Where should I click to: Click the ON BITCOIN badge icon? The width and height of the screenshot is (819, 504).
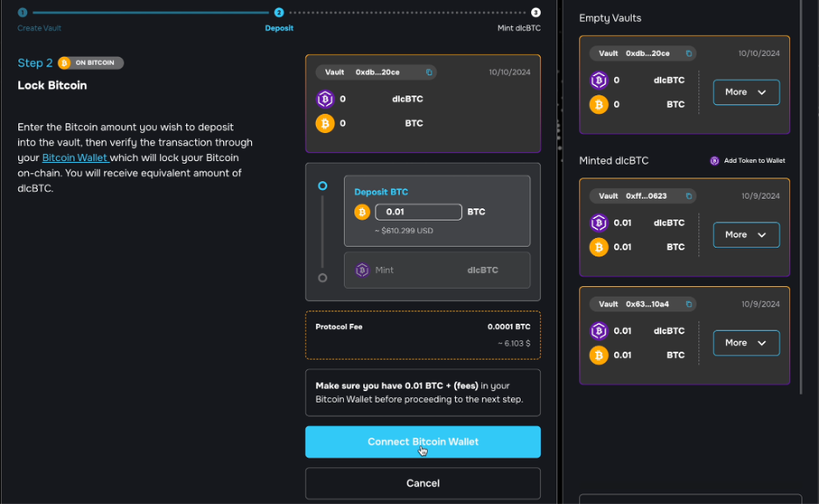click(64, 63)
